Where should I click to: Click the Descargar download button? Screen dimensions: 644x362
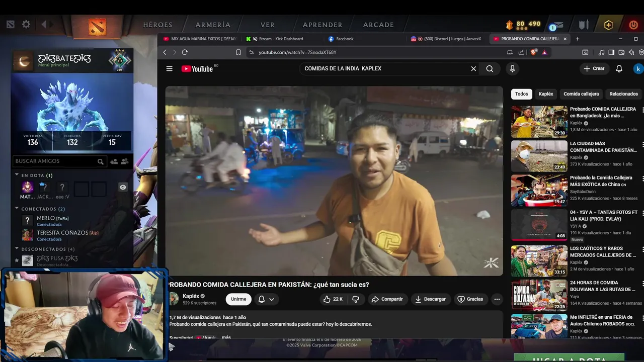430,299
